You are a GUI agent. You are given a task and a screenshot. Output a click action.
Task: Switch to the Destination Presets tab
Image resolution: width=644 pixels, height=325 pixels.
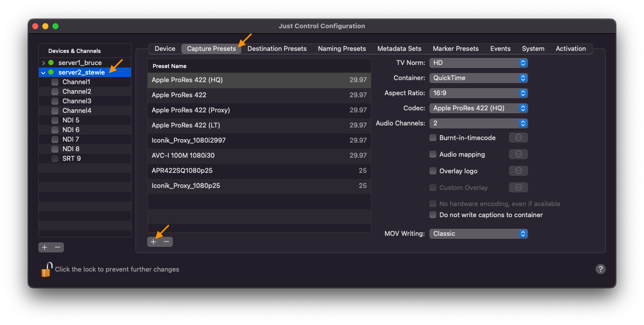click(x=277, y=49)
